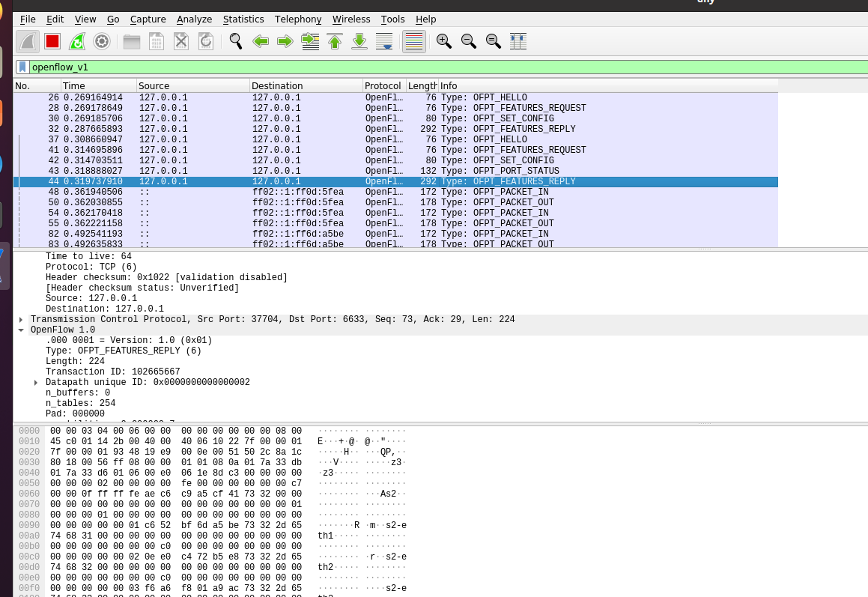The height and width of the screenshot is (597, 868).
Task: Sort by the Source column header
Action: tap(192, 86)
